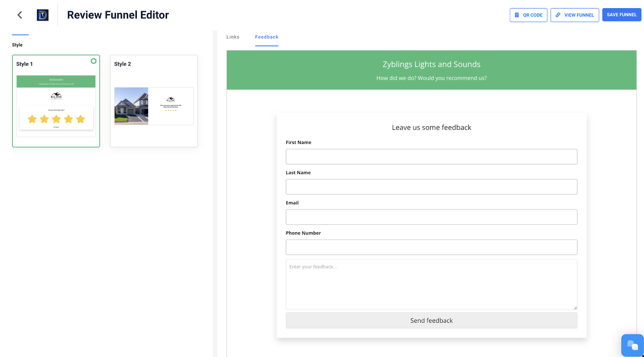Image resolution: width=644 pixels, height=357 pixels.
Task: Click the Send feedback button
Action: click(x=431, y=320)
